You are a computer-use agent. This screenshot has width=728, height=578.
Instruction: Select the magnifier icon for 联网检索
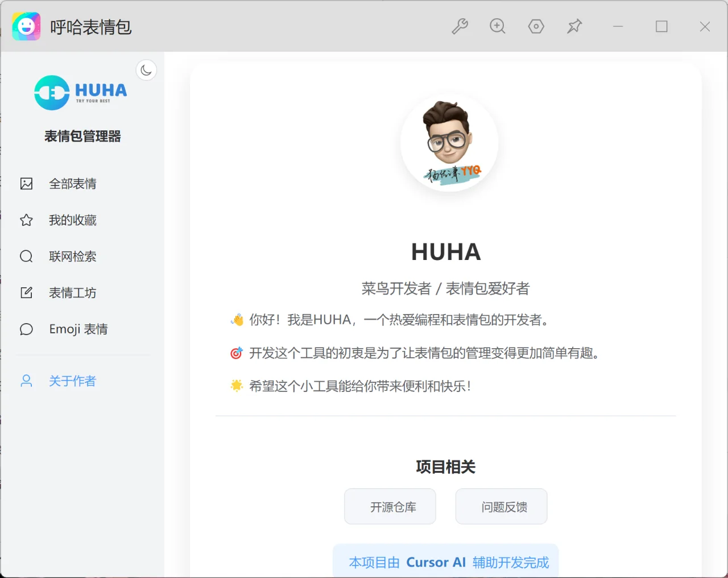pyautogui.click(x=26, y=256)
